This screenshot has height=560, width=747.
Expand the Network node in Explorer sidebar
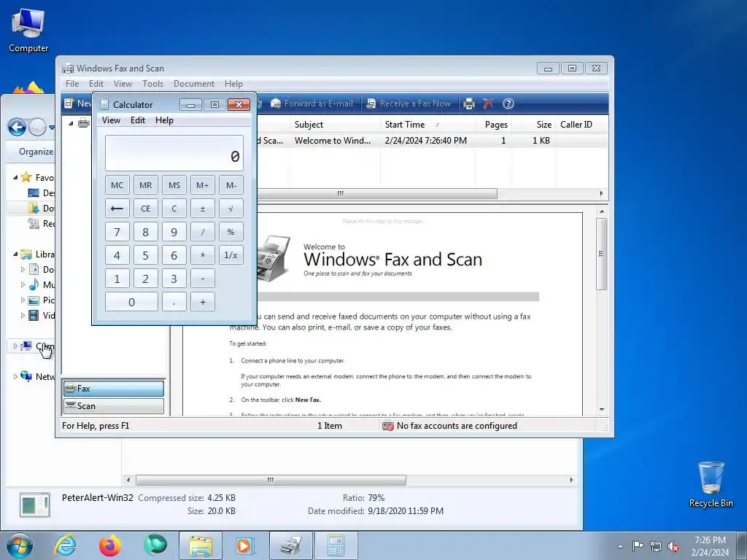[x=15, y=377]
